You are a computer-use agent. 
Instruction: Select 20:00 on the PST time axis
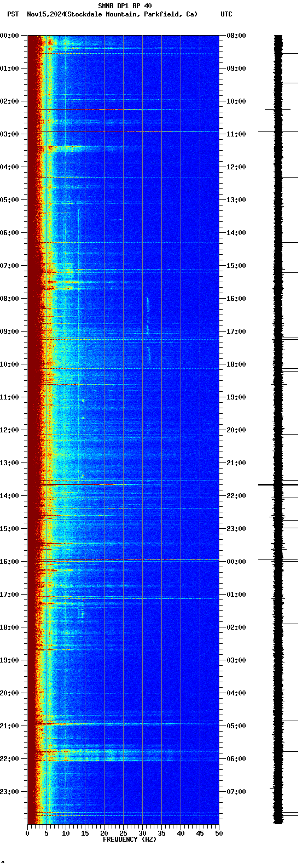point(9,693)
